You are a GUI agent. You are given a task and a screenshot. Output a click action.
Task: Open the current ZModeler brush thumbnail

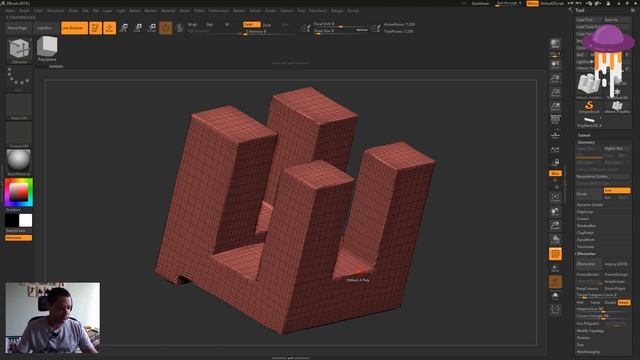(19, 51)
